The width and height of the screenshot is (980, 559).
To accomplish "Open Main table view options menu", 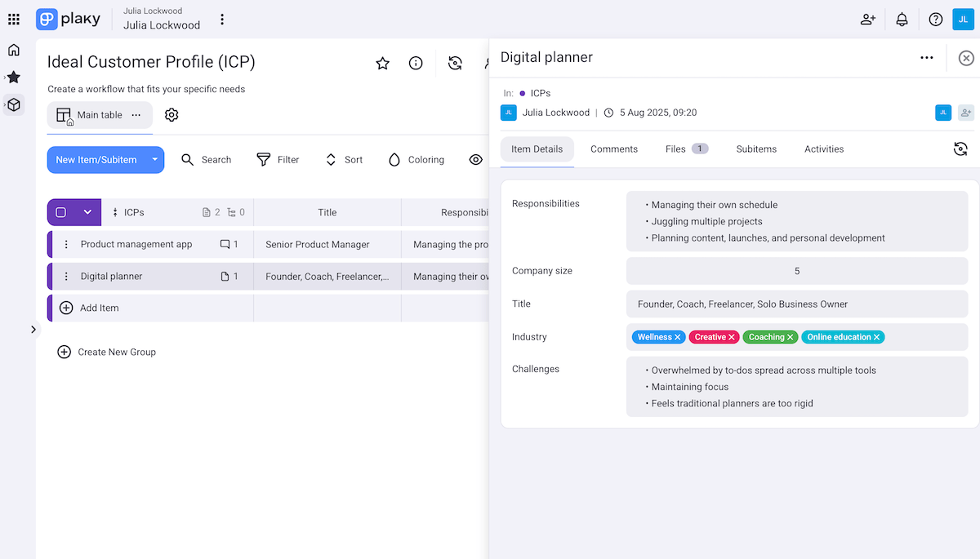I will [136, 115].
